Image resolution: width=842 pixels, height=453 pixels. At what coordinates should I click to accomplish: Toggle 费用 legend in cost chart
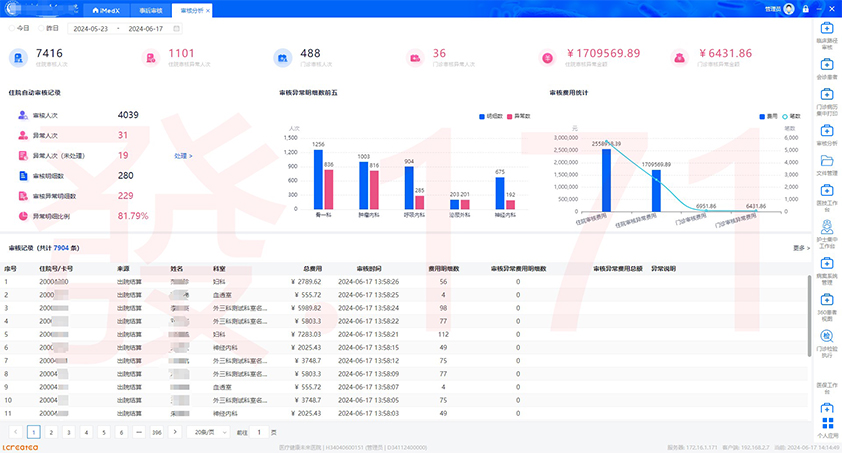pyautogui.click(x=768, y=116)
